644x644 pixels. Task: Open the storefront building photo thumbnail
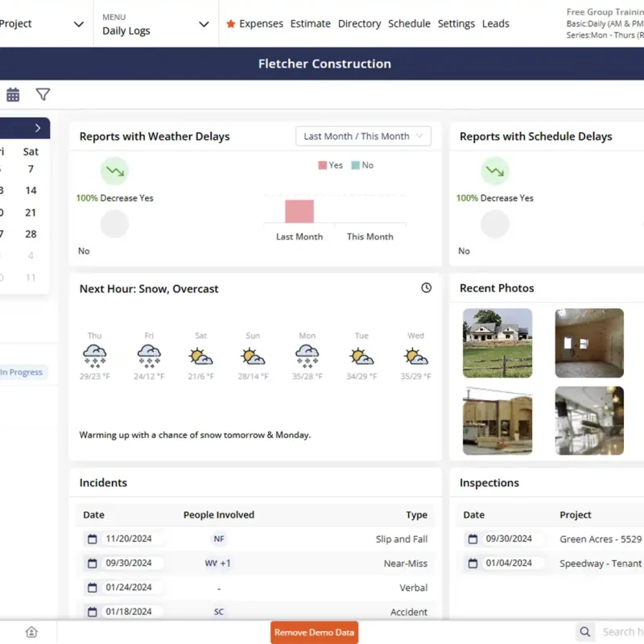click(x=497, y=420)
